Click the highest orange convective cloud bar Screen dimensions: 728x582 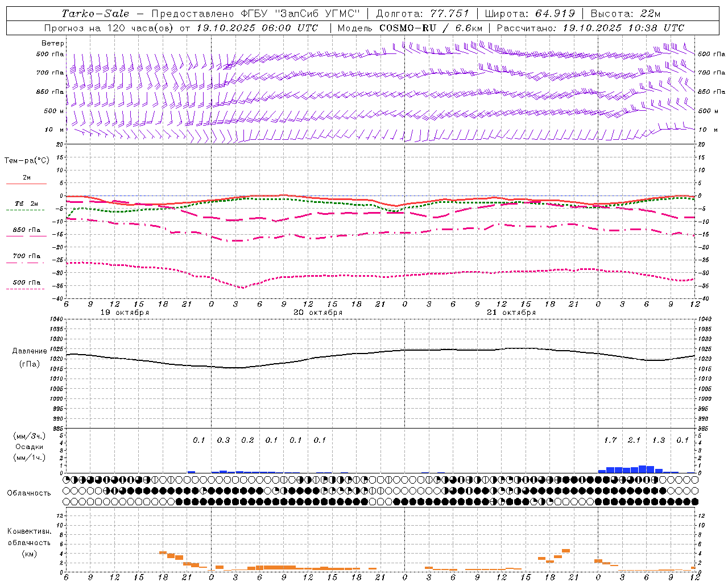point(566,551)
